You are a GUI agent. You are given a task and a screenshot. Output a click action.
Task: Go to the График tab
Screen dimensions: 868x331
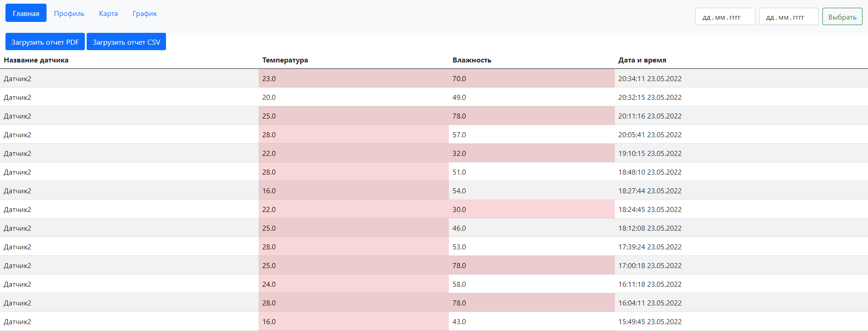(x=145, y=13)
